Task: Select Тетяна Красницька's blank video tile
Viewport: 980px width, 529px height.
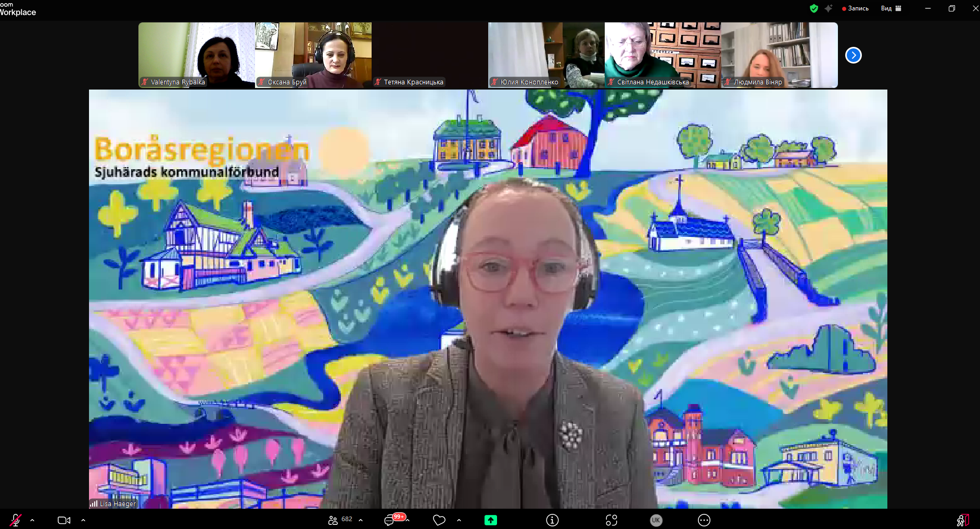Action: pyautogui.click(x=430, y=55)
